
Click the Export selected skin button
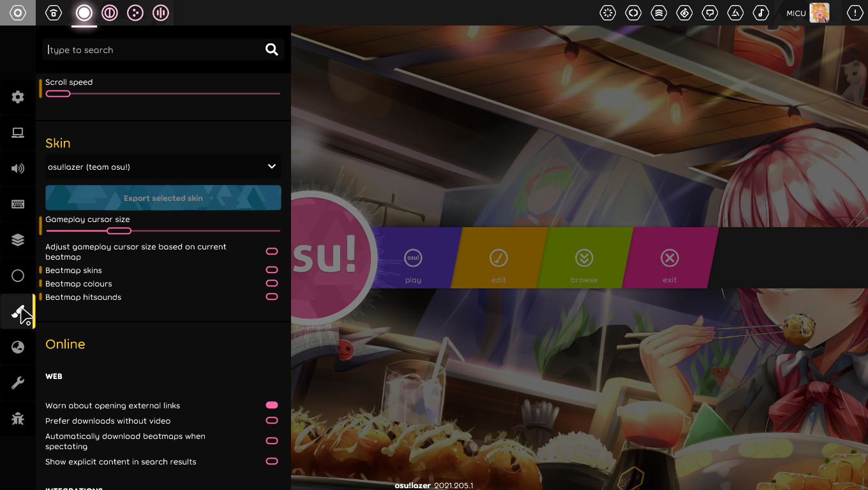pos(163,198)
